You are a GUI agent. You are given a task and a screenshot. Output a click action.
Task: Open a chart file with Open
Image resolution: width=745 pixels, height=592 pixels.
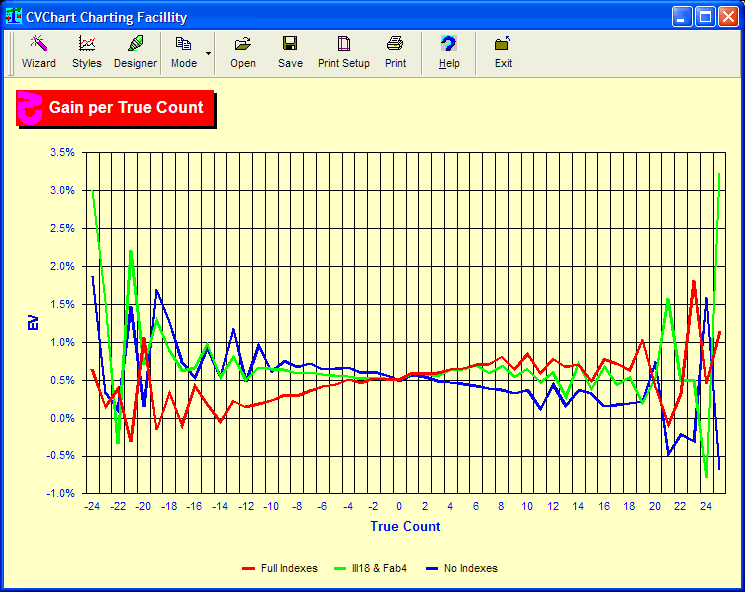click(243, 51)
